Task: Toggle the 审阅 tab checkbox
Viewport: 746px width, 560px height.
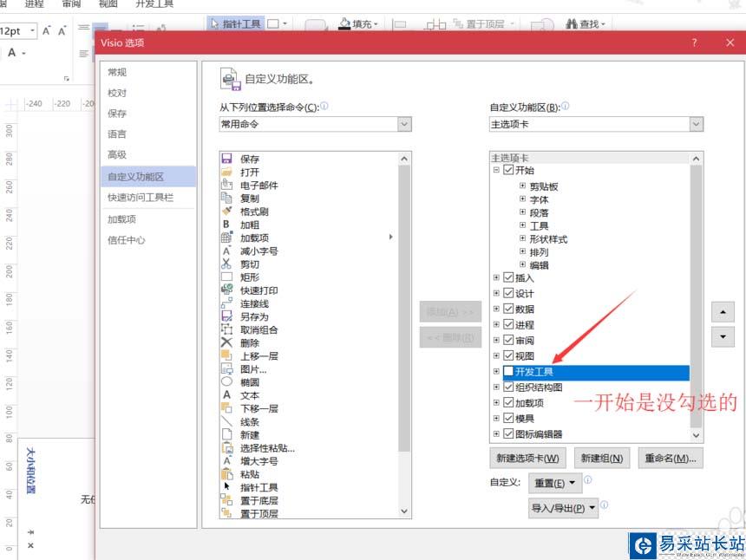Action: pyautogui.click(x=508, y=341)
